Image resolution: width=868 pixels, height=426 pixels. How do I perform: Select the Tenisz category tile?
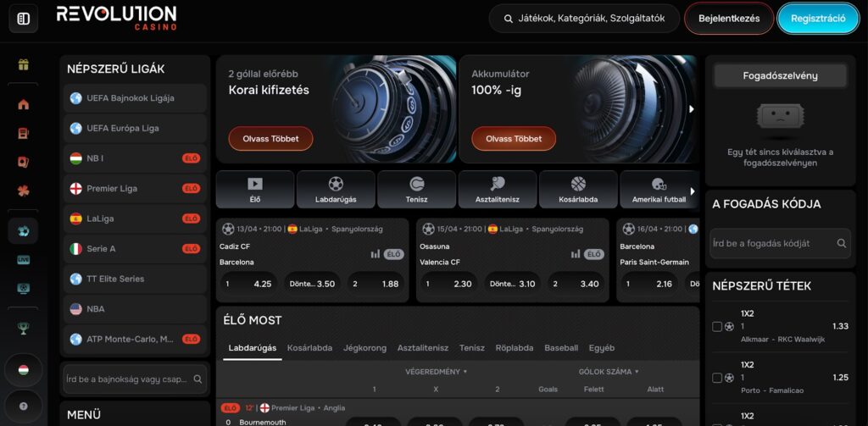coord(416,189)
